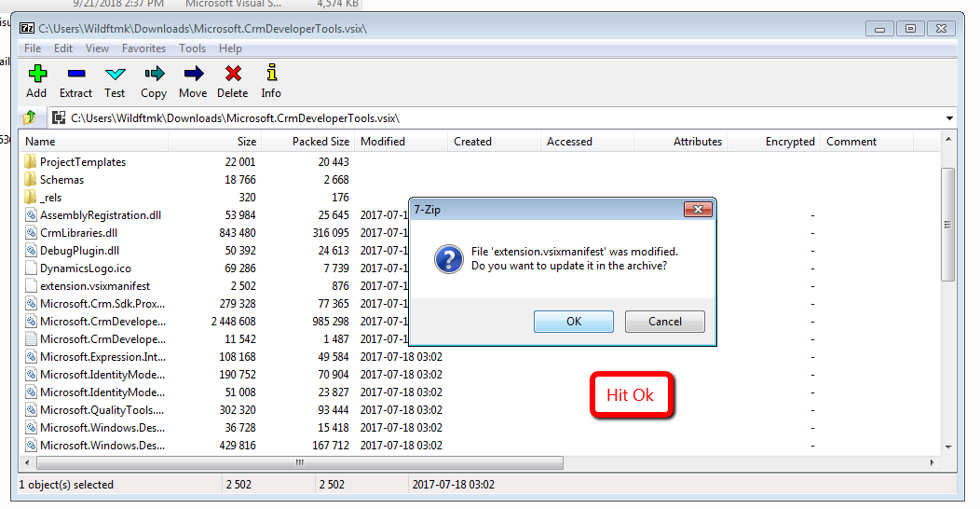The height and width of the screenshot is (509, 980).
Task: Open the Favorites menu
Action: (143, 48)
